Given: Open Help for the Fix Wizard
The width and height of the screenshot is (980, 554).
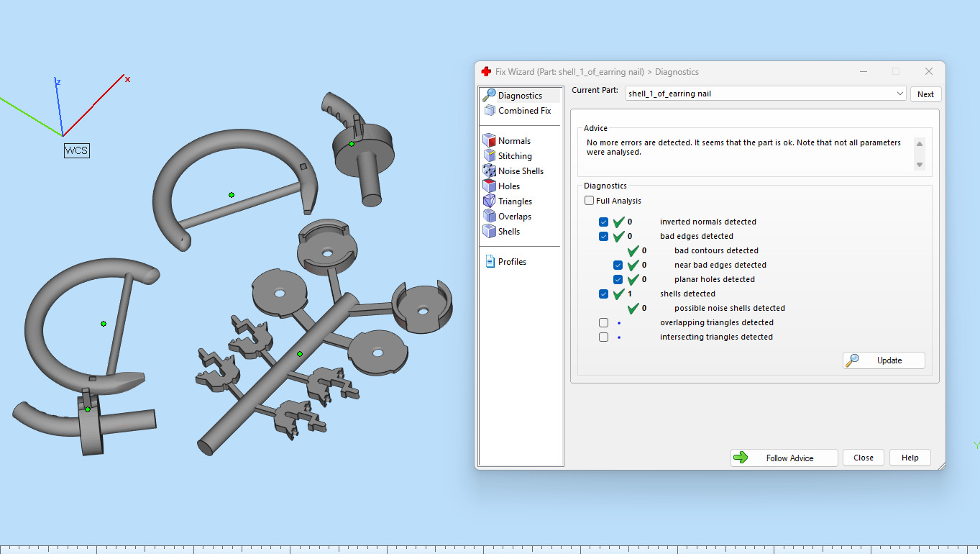Looking at the screenshot, I should tap(910, 458).
